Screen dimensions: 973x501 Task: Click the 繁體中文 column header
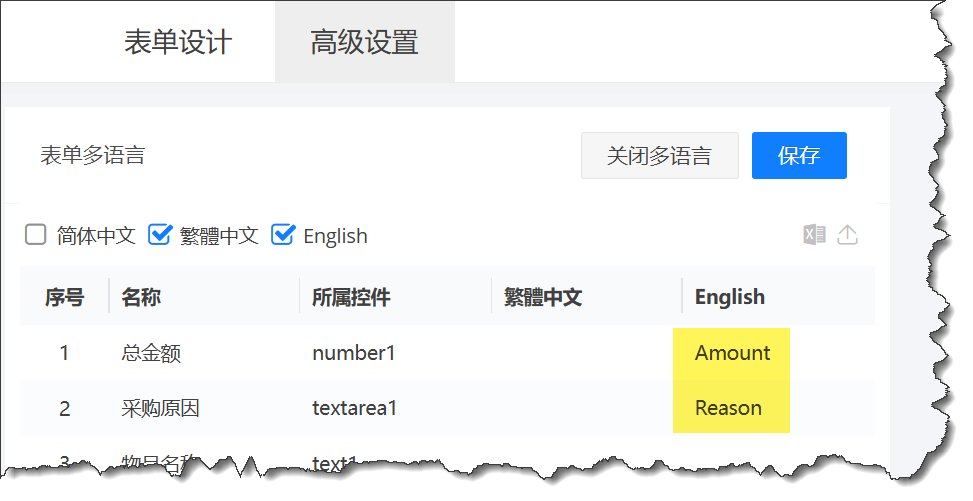(543, 297)
